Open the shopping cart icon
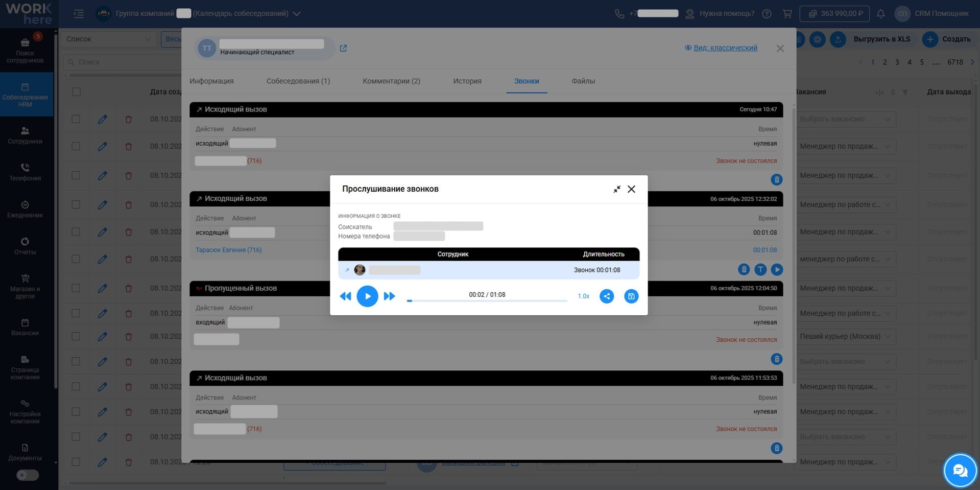 coord(787,14)
